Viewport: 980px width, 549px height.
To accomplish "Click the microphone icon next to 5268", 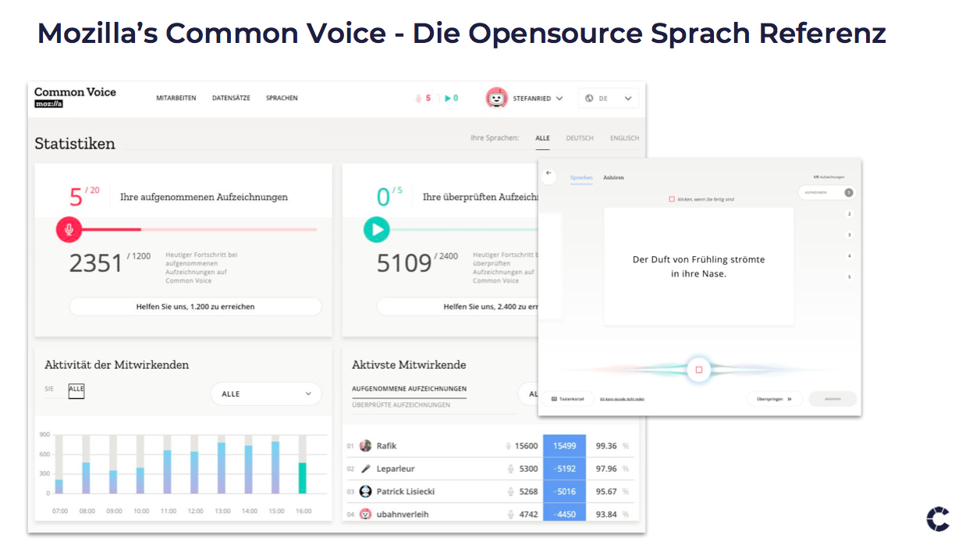I will [x=511, y=491].
